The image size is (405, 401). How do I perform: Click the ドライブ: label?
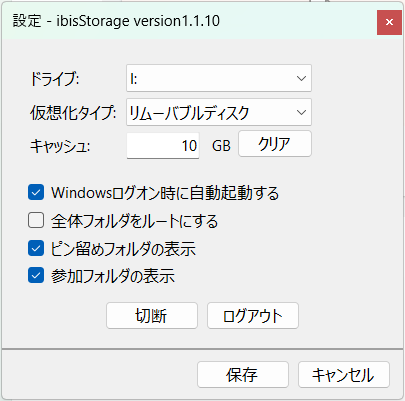coord(55,79)
